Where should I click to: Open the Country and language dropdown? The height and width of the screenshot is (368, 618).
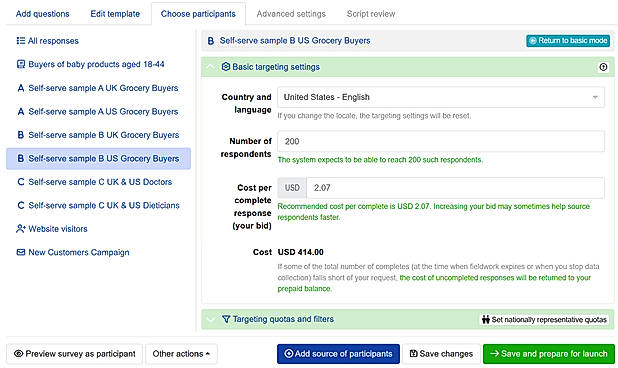pyautogui.click(x=441, y=97)
